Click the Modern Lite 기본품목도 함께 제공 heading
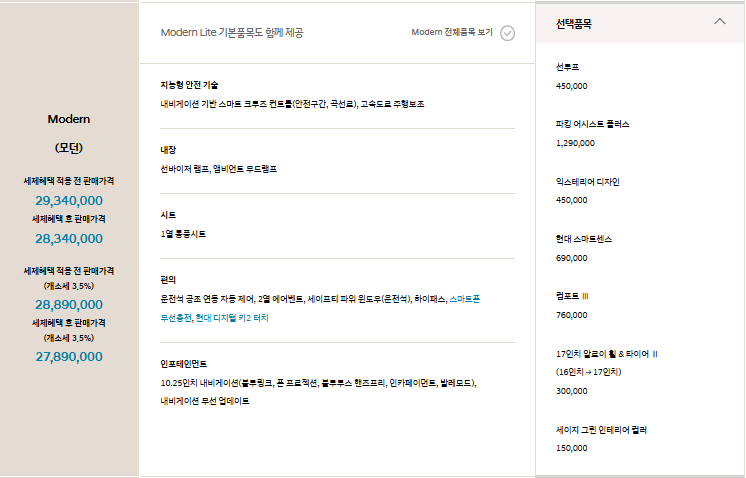The image size is (746, 478). coord(232,32)
